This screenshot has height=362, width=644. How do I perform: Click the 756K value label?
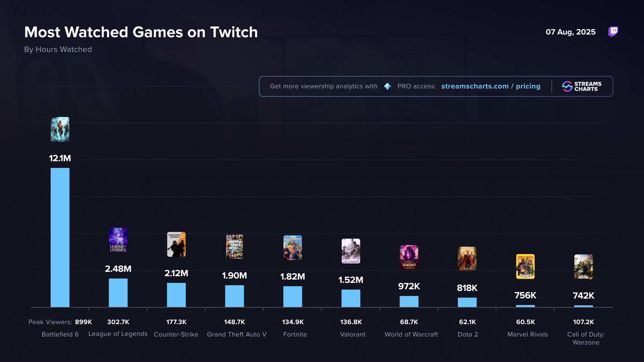point(525,295)
